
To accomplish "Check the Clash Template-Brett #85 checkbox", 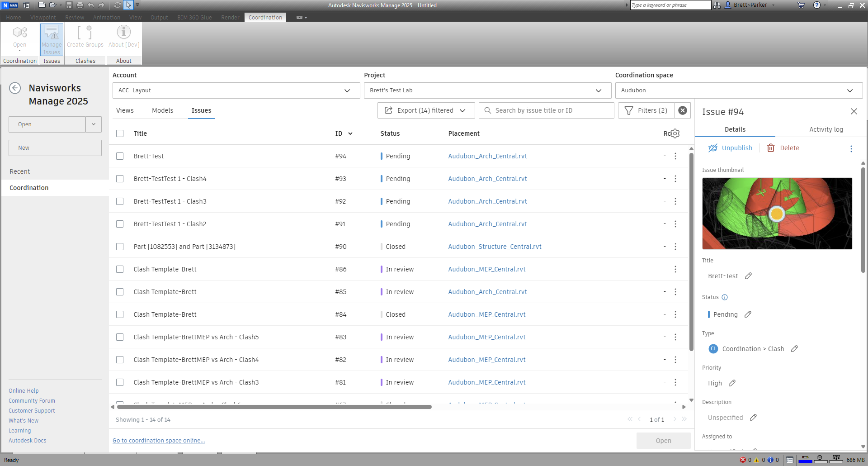I will point(120,292).
